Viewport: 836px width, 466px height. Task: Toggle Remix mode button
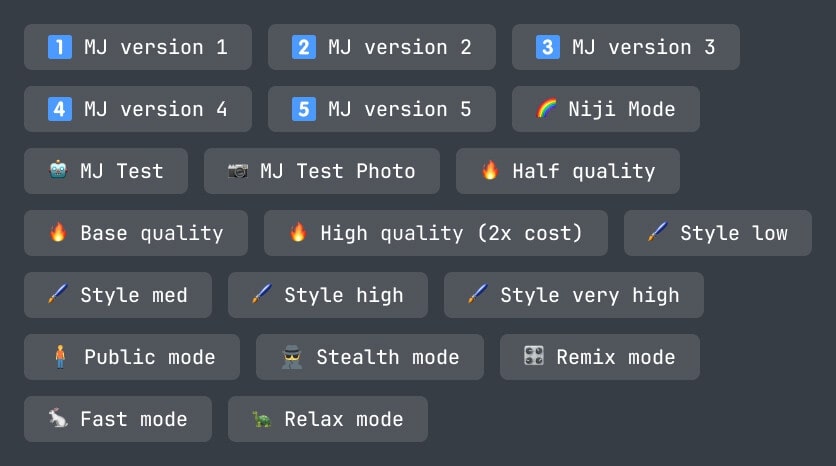[600, 357]
